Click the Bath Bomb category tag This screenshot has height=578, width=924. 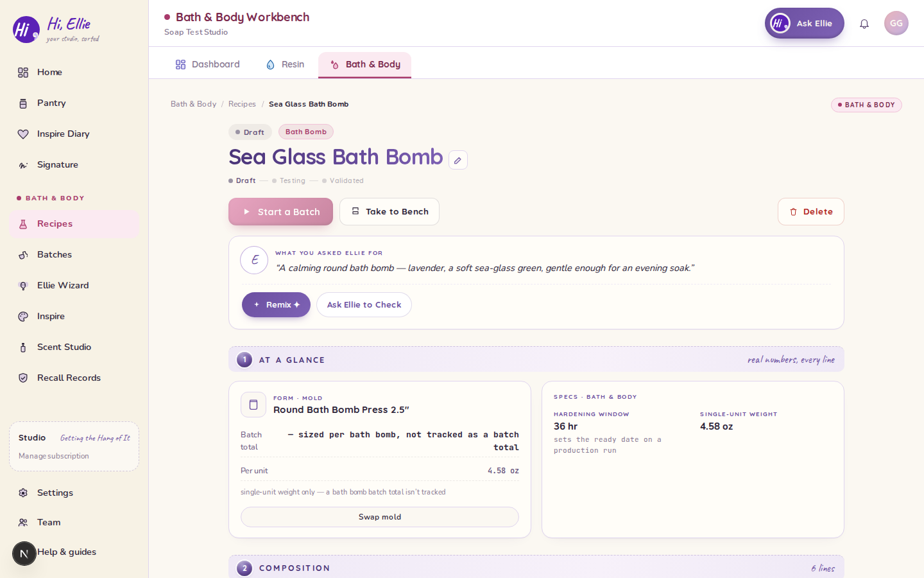coord(306,132)
